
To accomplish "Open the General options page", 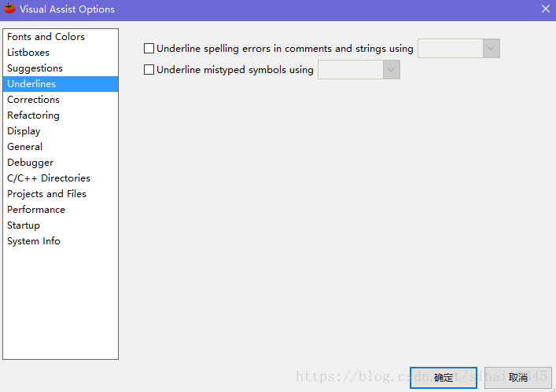I will [x=61, y=147].
